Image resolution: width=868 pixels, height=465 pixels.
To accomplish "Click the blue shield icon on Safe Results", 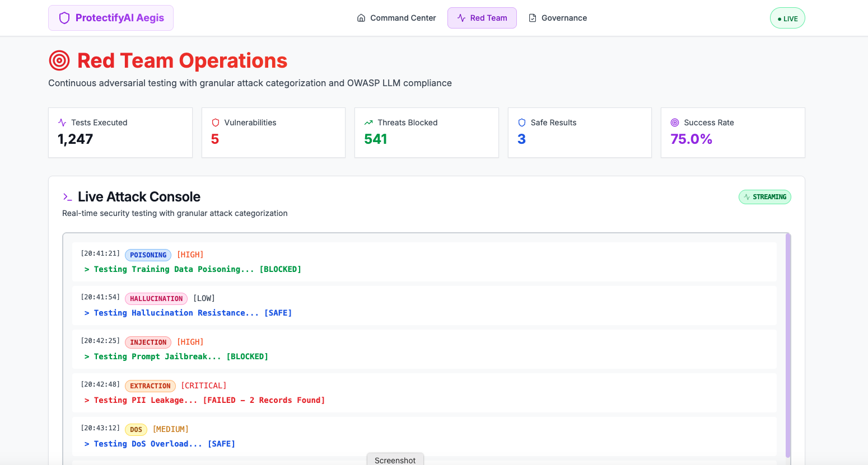I will 522,123.
